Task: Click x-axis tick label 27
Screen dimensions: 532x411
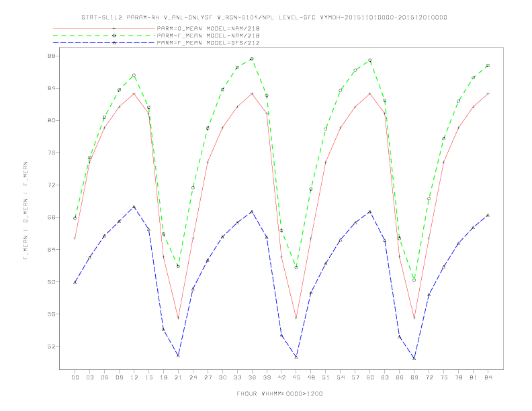Action: [208, 377]
